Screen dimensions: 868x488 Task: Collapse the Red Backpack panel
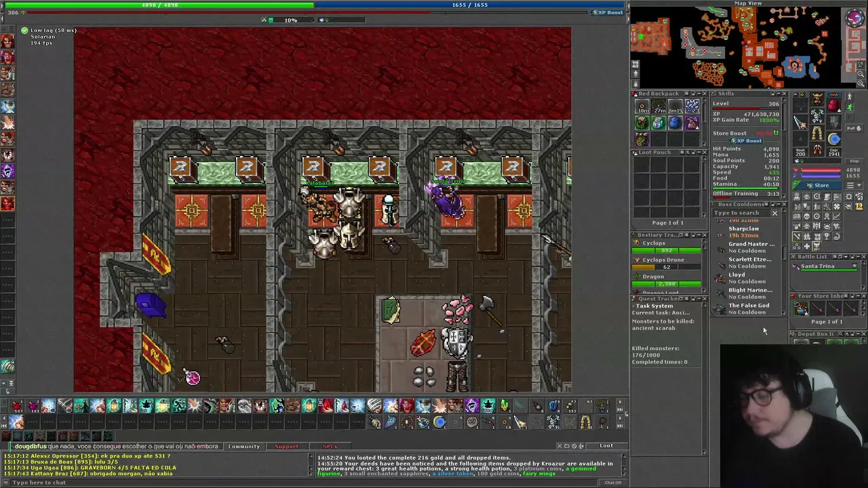tap(698, 94)
